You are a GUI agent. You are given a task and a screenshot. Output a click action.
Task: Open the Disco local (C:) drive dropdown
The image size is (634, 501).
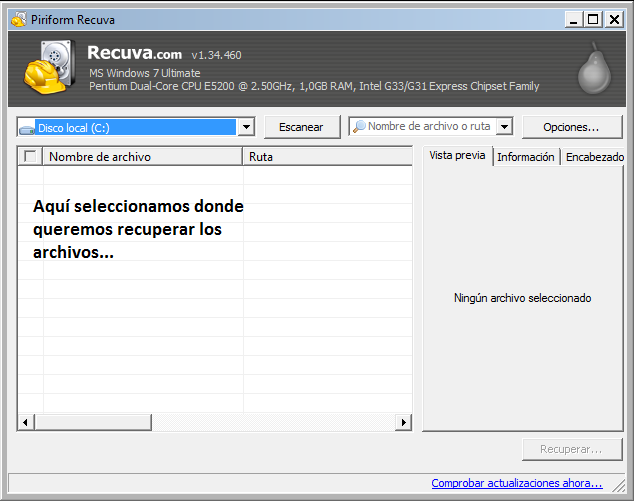point(246,127)
